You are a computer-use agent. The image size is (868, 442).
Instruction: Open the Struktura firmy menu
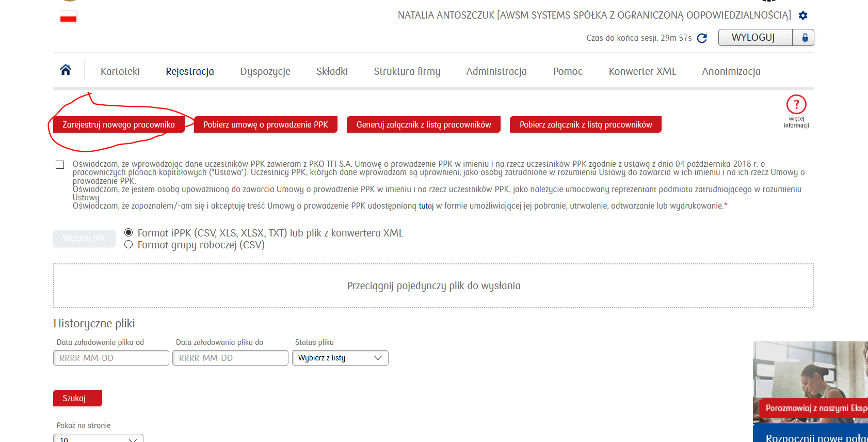(x=407, y=71)
